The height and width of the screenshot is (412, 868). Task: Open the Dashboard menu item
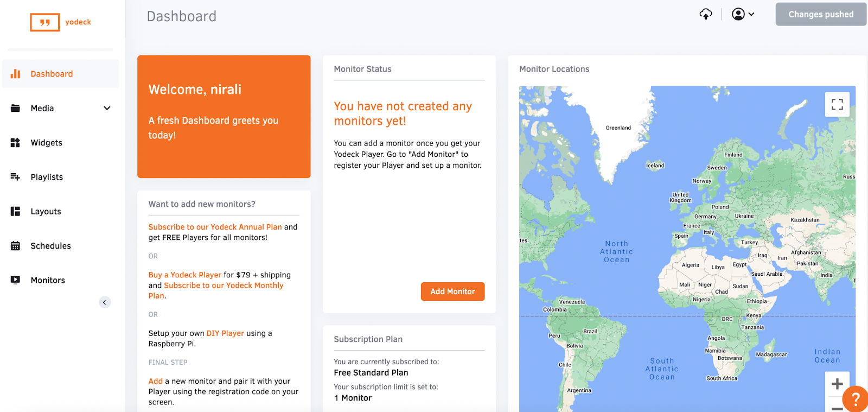coord(61,74)
